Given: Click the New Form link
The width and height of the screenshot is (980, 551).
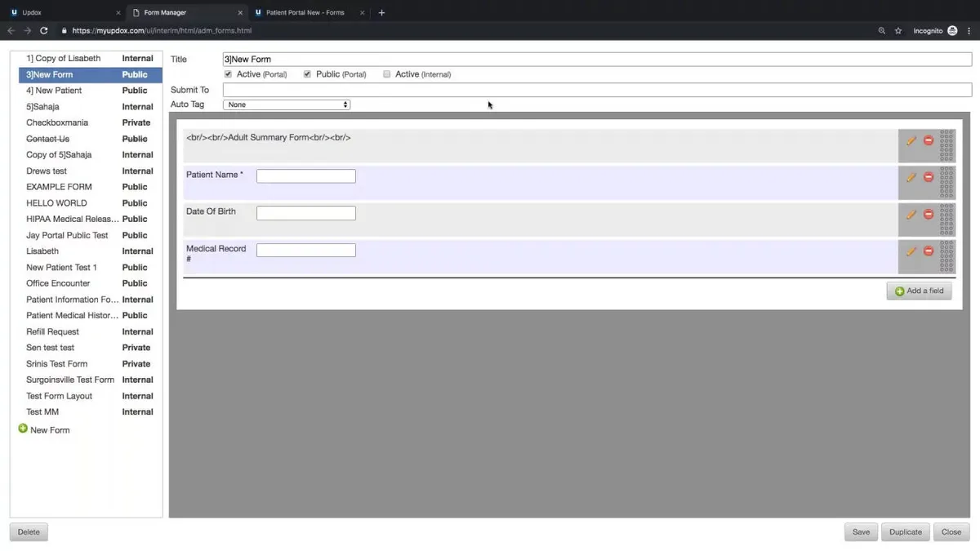Looking at the screenshot, I should point(50,430).
